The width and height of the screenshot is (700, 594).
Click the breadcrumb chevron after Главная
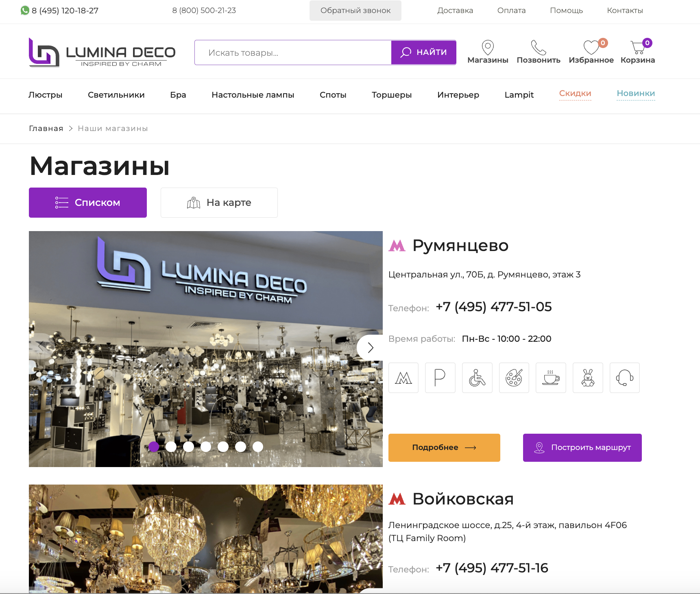(x=70, y=129)
